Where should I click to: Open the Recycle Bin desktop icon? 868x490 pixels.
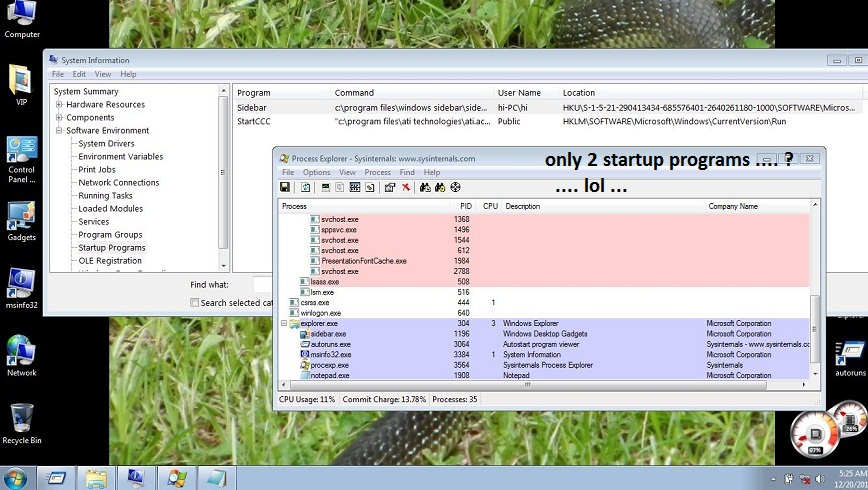point(22,424)
